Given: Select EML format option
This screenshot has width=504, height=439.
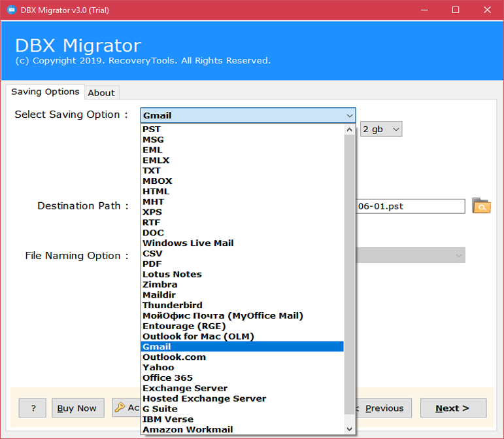Looking at the screenshot, I should point(243,150).
